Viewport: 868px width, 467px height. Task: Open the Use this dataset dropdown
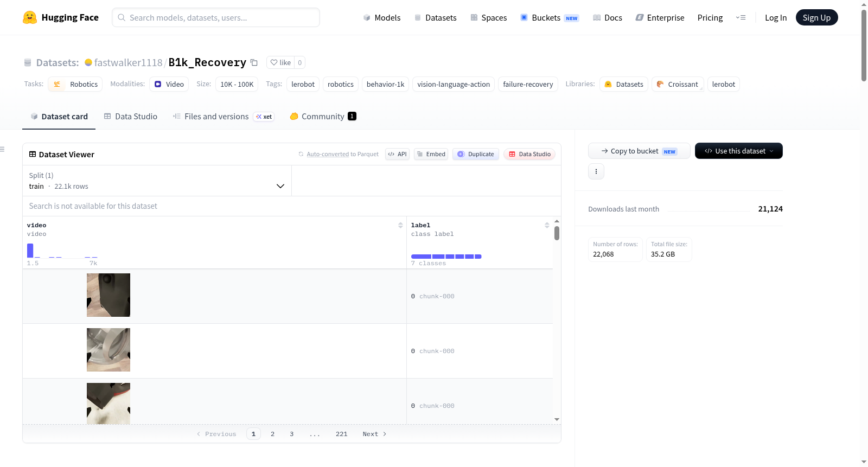pos(739,151)
